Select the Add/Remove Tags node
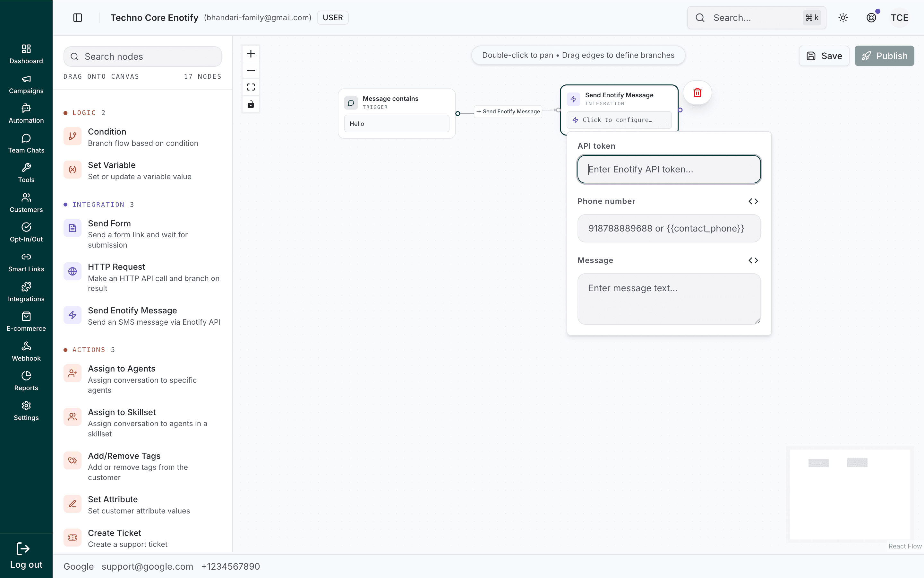 pyautogui.click(x=142, y=466)
